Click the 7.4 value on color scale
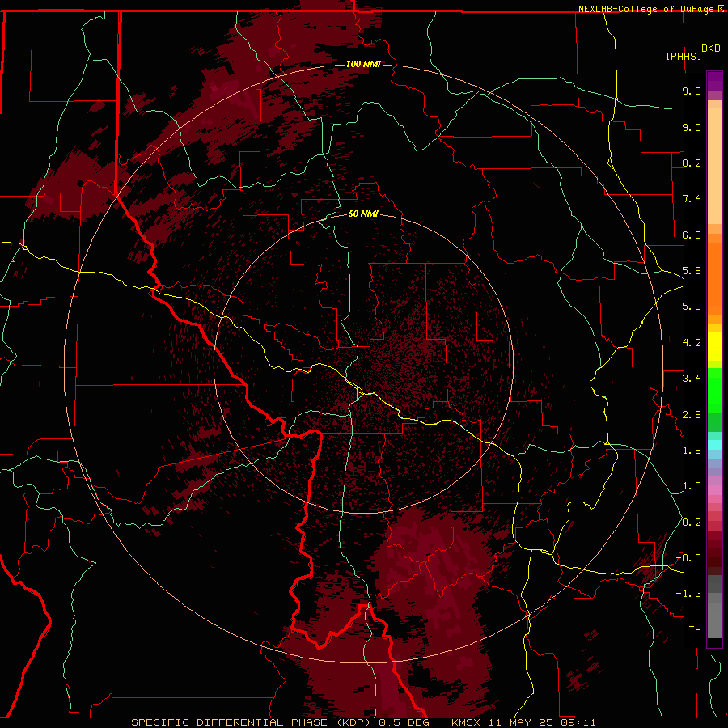728x728 pixels. pos(692,199)
